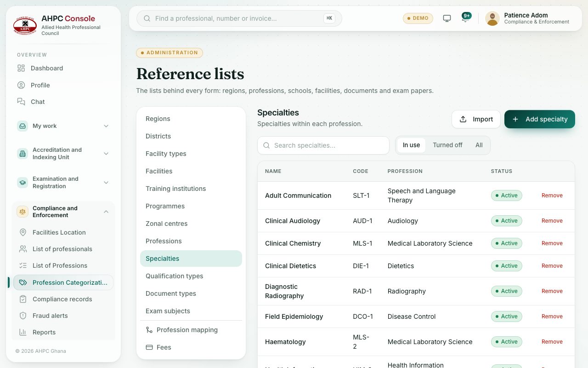This screenshot has height=368, width=588.
Task: Open Dashboard via its grid icon
Action: point(21,68)
